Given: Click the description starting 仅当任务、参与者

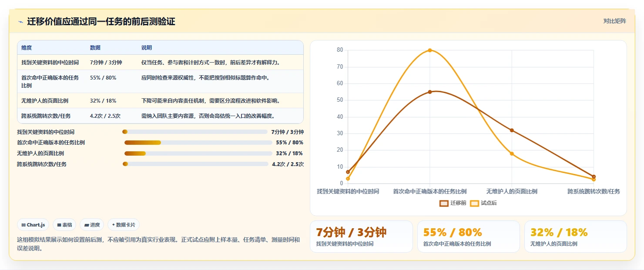Looking at the screenshot, I should (211, 63).
